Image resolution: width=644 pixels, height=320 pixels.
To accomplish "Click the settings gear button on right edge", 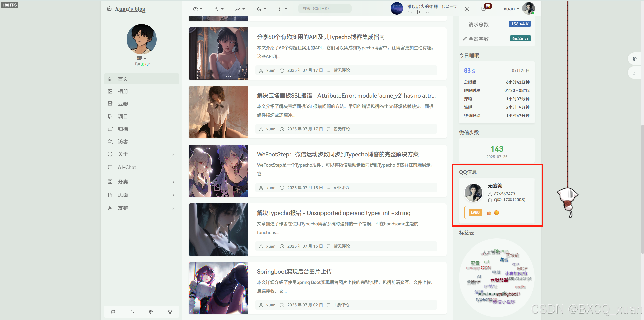I will pyautogui.click(x=635, y=59).
